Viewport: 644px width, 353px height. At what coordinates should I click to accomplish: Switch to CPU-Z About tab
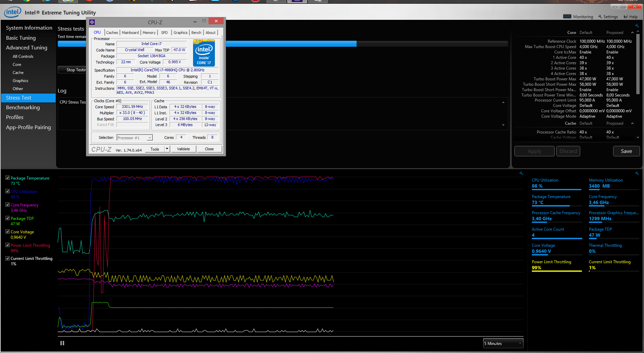[211, 33]
